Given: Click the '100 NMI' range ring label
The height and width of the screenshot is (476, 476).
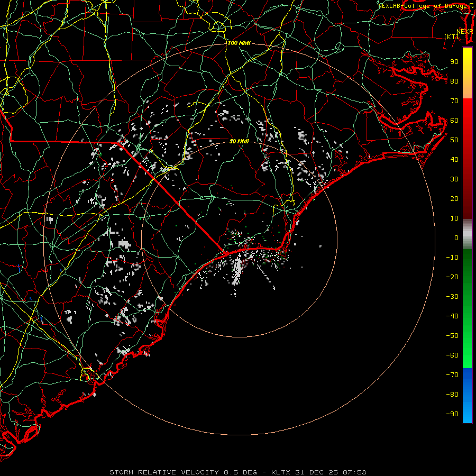Looking at the screenshot, I should click(x=239, y=43).
